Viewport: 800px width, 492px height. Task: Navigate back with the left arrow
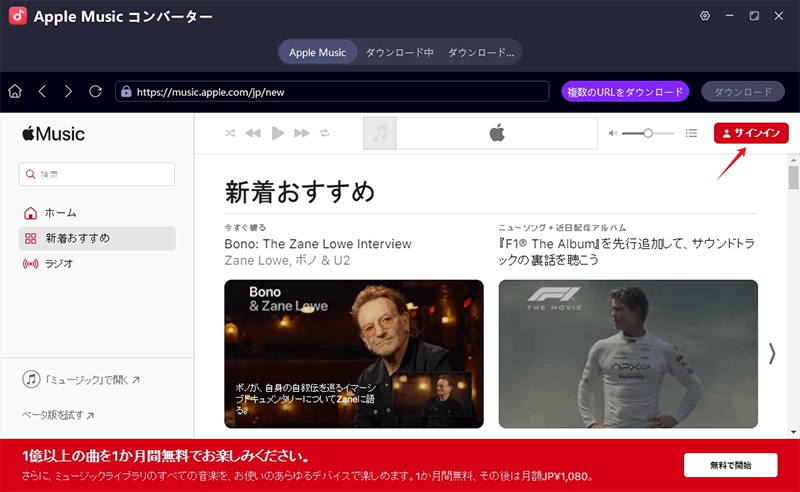[x=42, y=91]
